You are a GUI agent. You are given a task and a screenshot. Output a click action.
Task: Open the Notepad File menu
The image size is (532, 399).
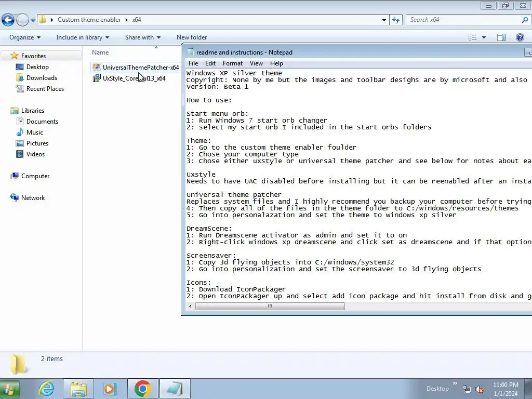193,63
